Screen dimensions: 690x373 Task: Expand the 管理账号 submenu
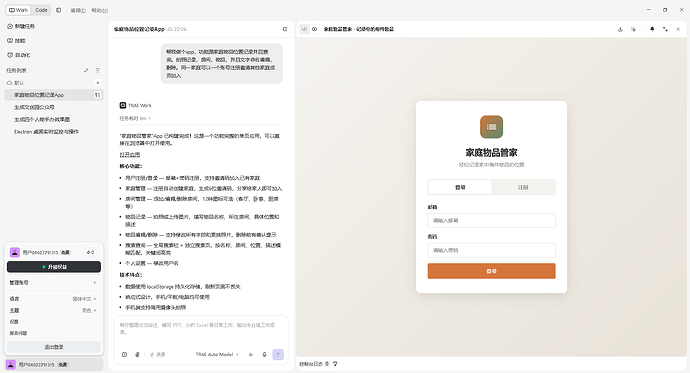(53, 283)
